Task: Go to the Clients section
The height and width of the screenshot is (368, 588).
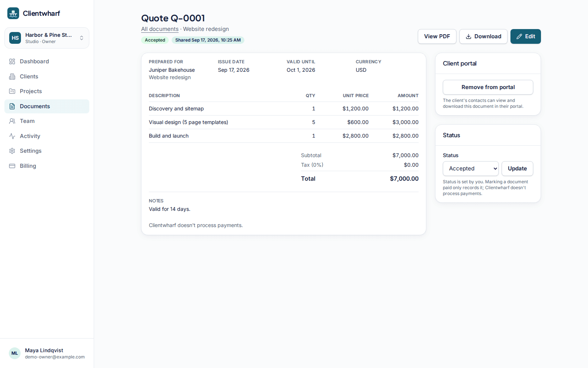Action: 47,77
